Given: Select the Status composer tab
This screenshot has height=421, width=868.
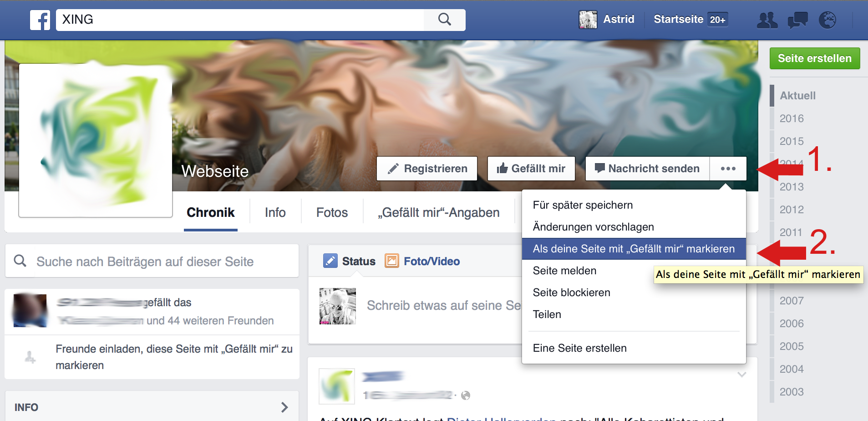Looking at the screenshot, I should click(x=349, y=261).
